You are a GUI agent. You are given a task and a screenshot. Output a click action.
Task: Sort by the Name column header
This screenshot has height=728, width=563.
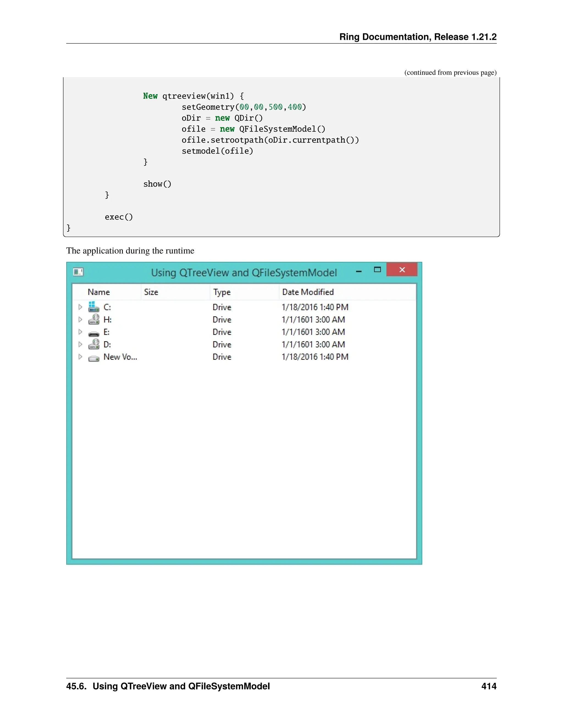pos(99,292)
